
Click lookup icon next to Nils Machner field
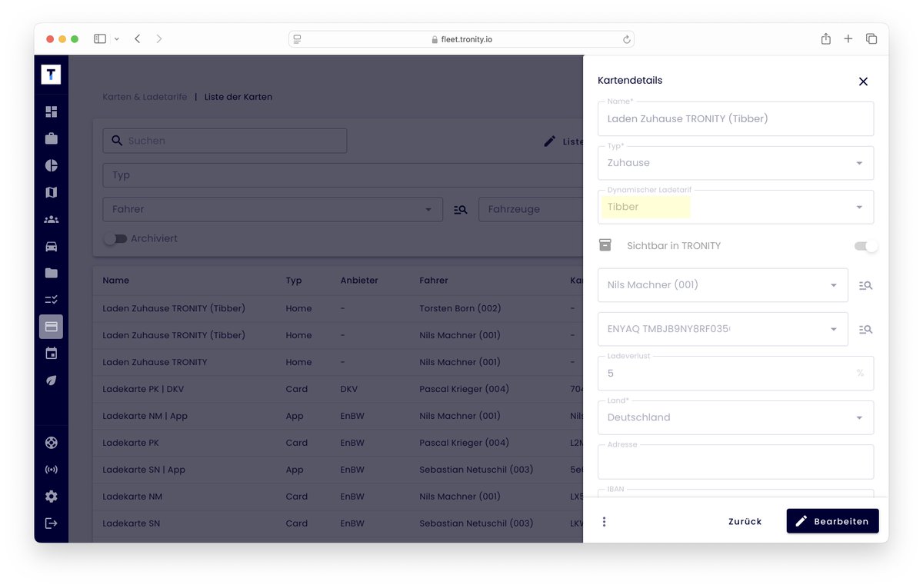pos(865,285)
